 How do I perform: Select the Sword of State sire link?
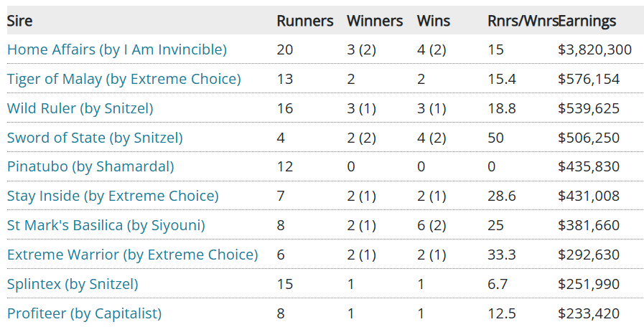click(95, 138)
